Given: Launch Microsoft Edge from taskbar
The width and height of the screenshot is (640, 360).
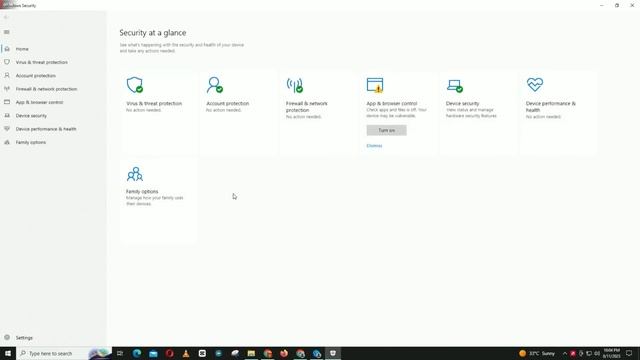Looking at the screenshot, I should 137,353.
